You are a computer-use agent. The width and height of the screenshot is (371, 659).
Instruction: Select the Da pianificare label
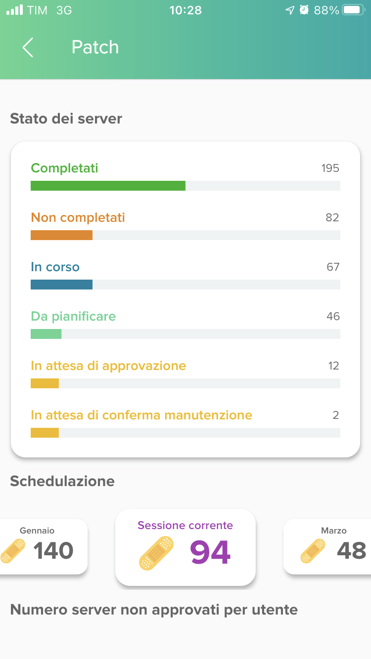point(73,316)
